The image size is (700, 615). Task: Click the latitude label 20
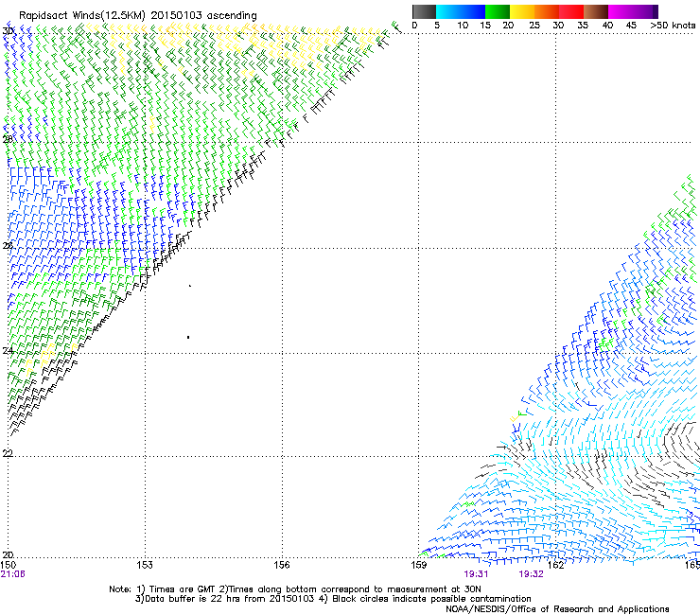[8, 554]
